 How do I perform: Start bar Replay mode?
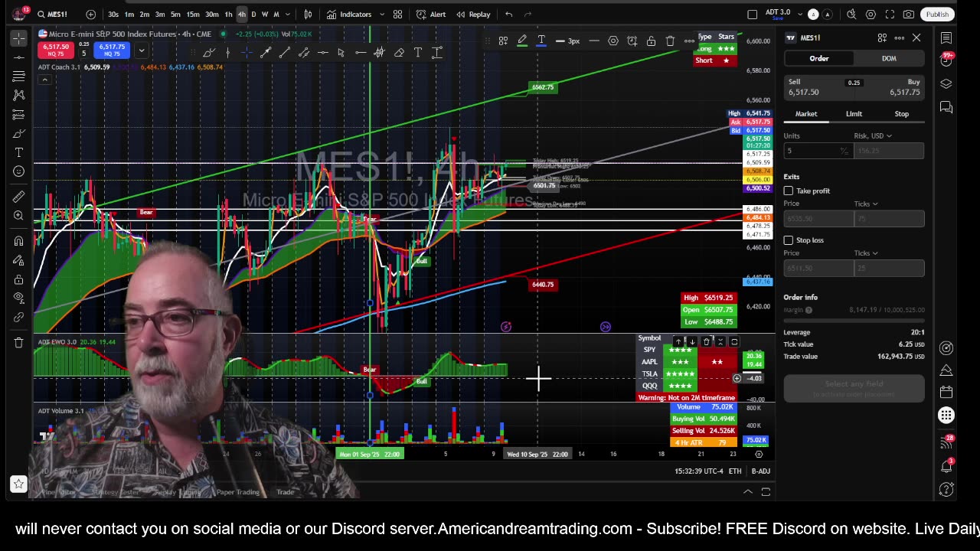pyautogui.click(x=473, y=15)
